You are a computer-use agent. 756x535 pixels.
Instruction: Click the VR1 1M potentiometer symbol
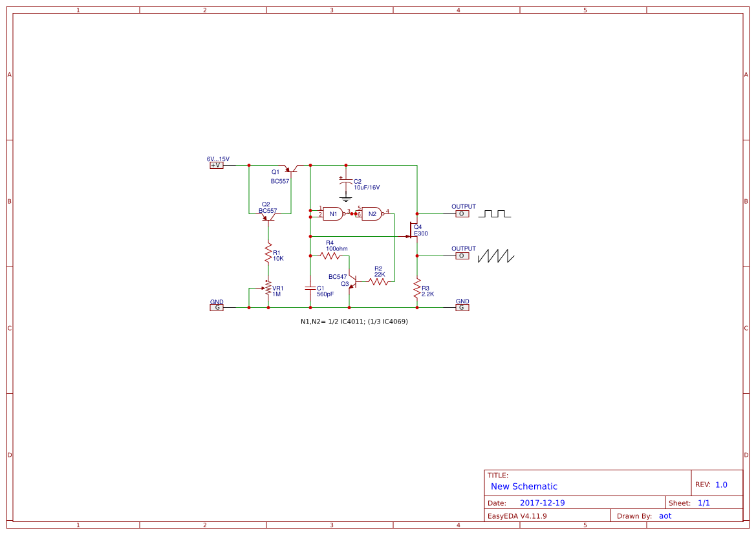(268, 288)
